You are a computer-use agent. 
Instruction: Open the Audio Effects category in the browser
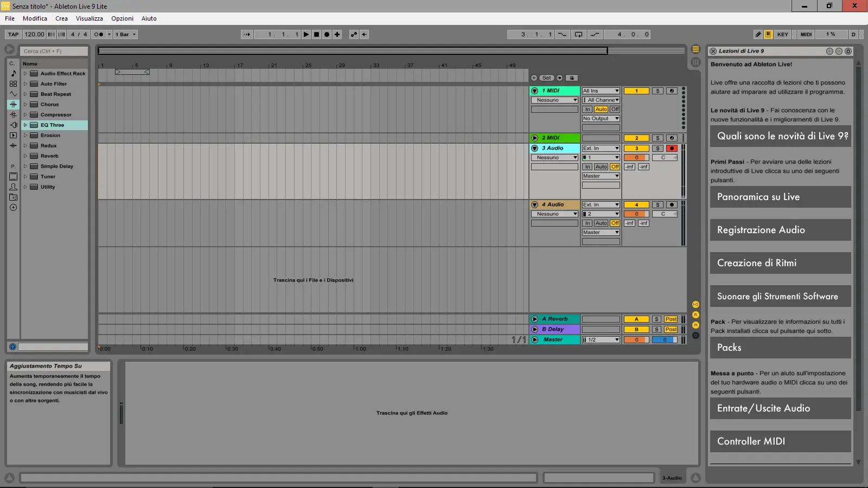point(14,104)
